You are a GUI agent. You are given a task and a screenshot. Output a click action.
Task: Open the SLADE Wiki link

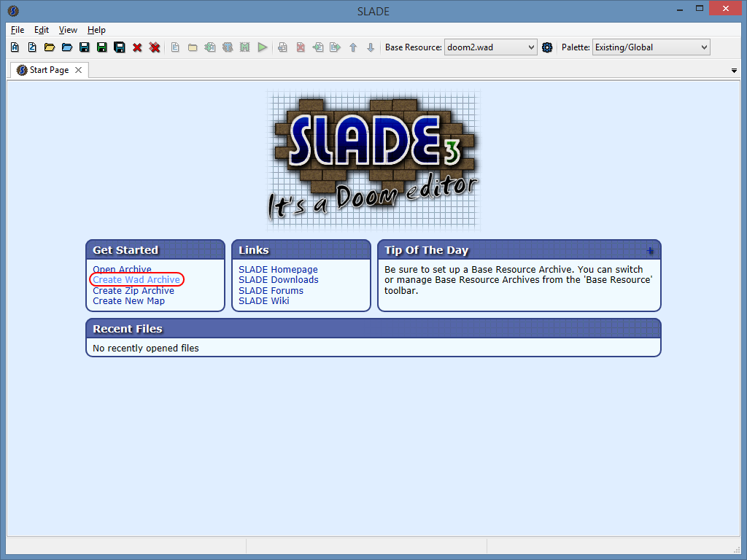(x=264, y=301)
